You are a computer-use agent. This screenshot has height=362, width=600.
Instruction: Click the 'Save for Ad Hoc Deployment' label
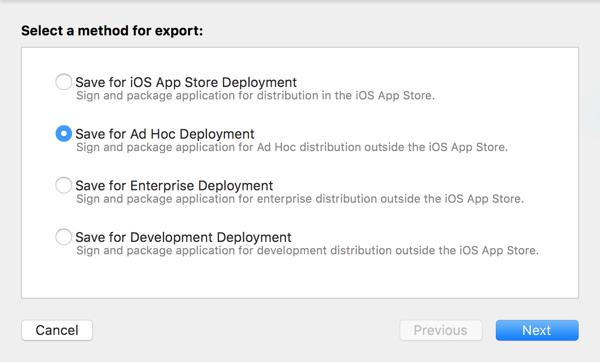click(165, 134)
